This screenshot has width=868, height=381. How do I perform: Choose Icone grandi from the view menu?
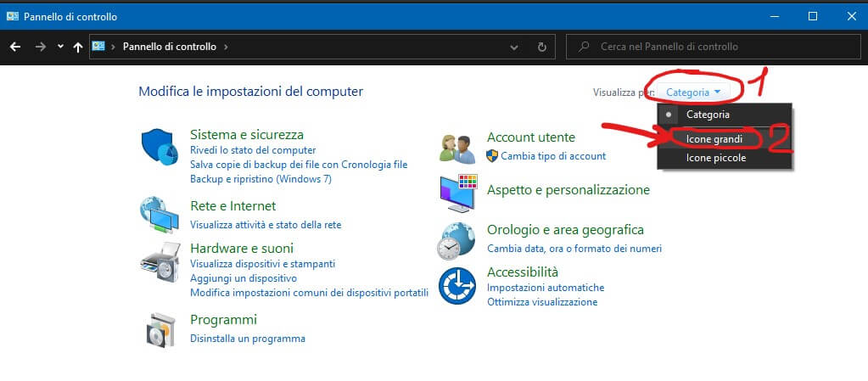[714, 138]
